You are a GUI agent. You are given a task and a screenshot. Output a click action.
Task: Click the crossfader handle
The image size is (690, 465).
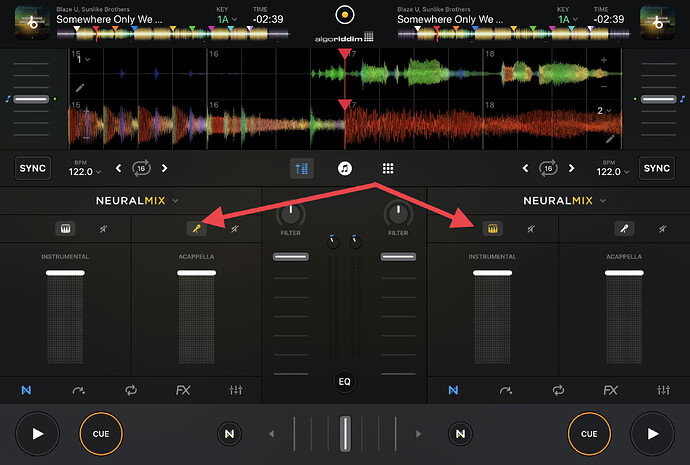click(345, 434)
